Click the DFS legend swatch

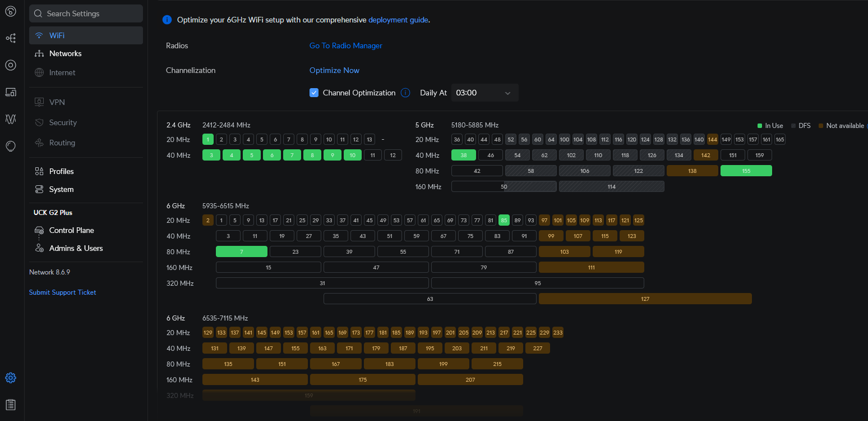tap(793, 126)
